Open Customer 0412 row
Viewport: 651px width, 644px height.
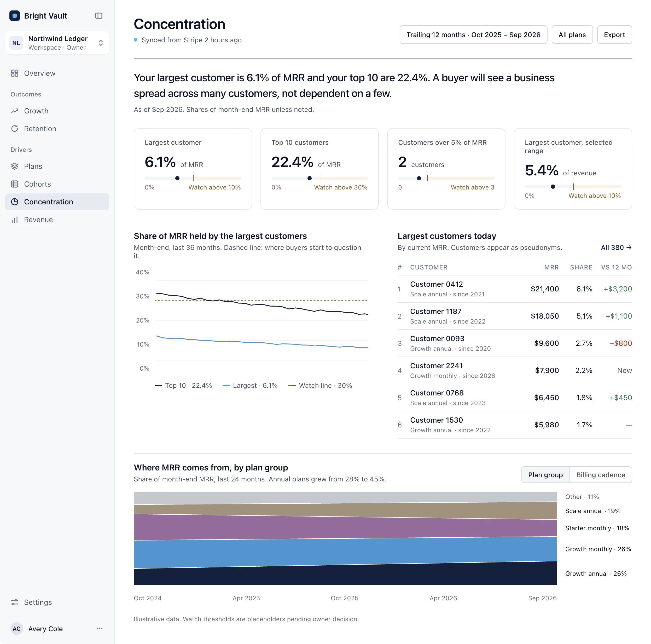(515, 289)
